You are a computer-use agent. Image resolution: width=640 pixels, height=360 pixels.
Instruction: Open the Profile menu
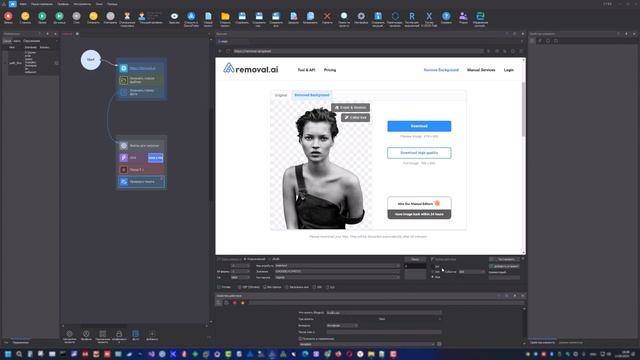point(63,4)
